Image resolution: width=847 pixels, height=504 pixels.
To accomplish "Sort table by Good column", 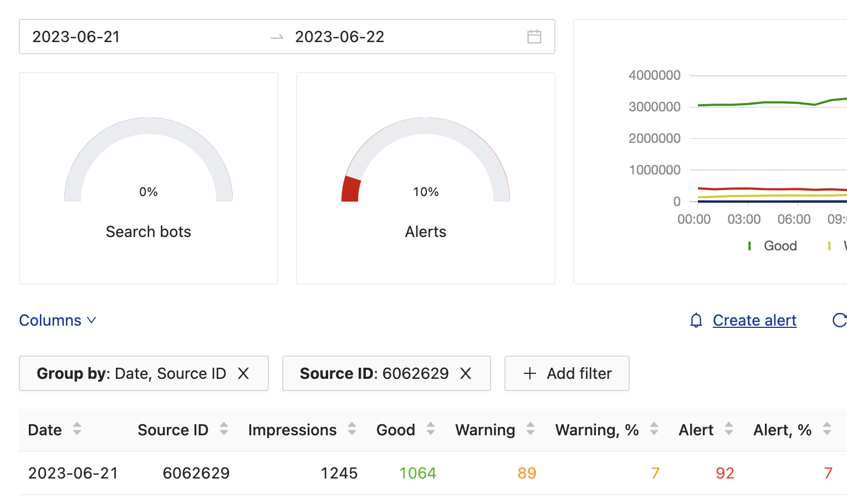I will [431, 429].
